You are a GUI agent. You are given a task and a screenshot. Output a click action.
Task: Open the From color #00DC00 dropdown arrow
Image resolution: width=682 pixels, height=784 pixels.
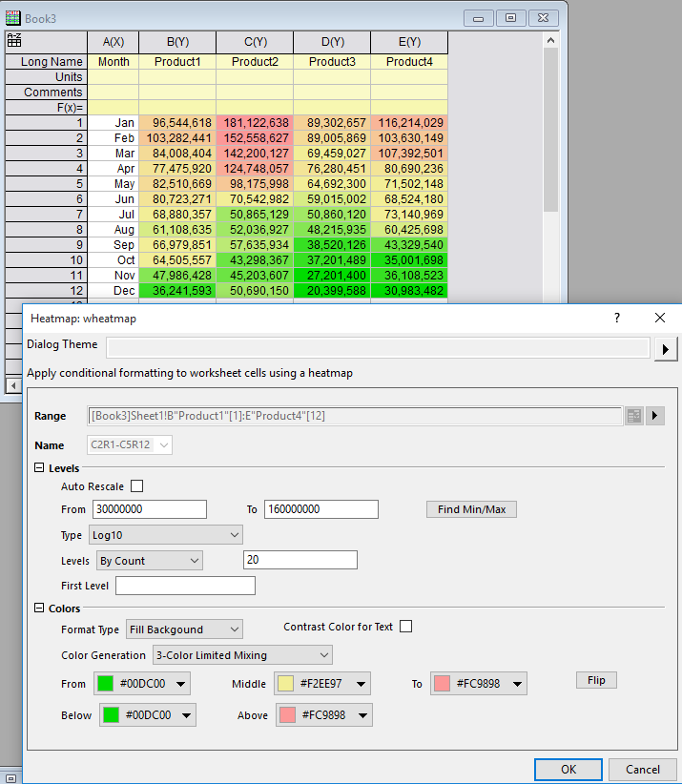coord(180,684)
